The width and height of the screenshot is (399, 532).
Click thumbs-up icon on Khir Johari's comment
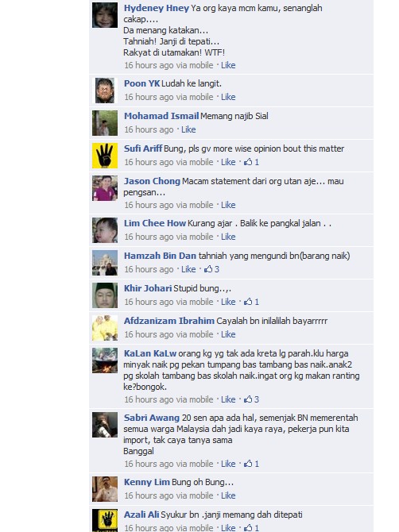coord(248,302)
